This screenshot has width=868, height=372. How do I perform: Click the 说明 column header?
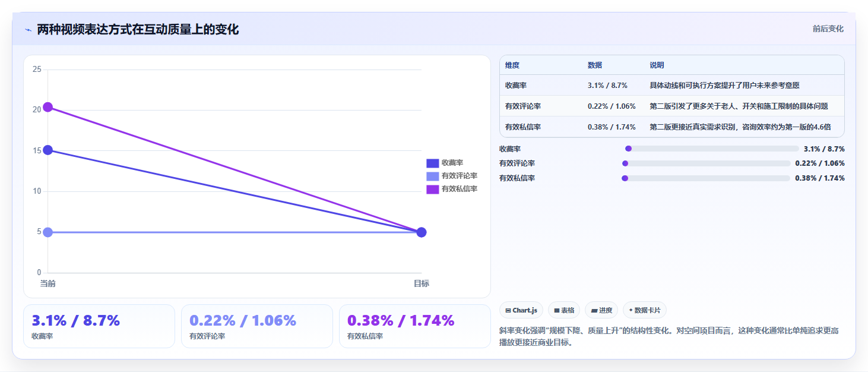click(657, 65)
